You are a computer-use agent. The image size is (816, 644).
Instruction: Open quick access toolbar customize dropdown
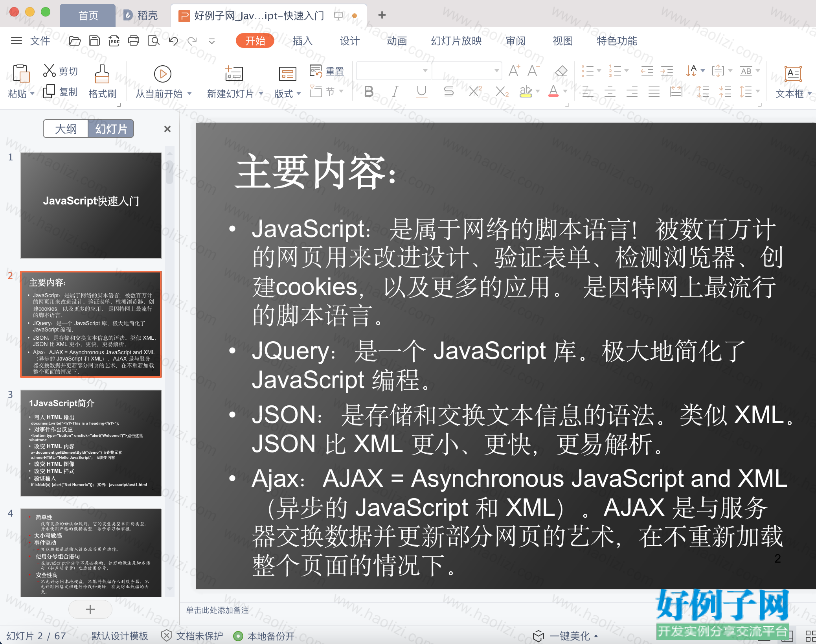click(x=211, y=41)
